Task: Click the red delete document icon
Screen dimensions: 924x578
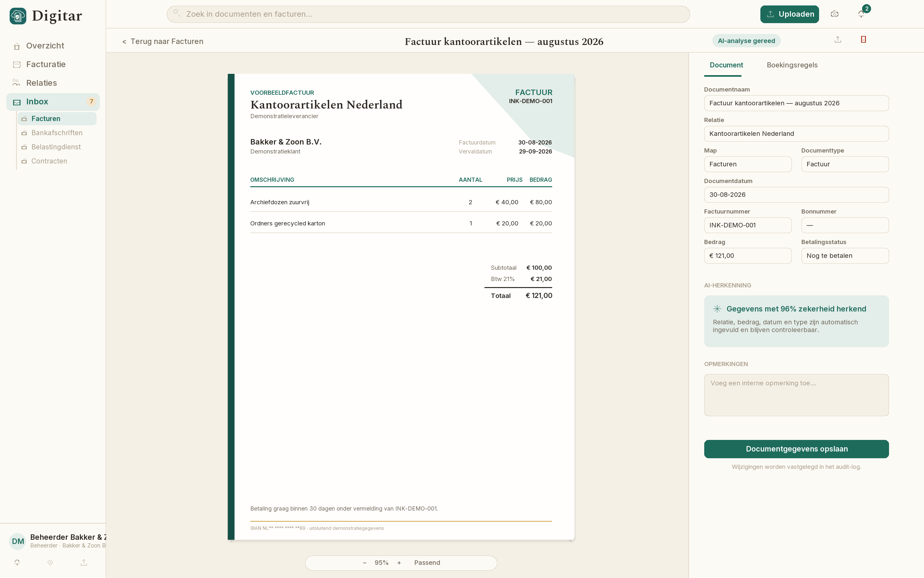Action: click(863, 39)
